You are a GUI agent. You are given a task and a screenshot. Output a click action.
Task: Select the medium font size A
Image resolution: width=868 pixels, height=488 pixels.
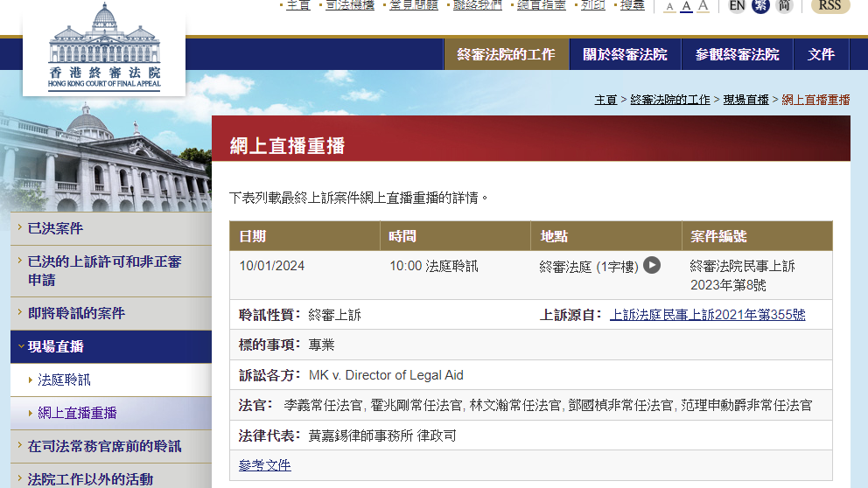pyautogui.click(x=686, y=7)
